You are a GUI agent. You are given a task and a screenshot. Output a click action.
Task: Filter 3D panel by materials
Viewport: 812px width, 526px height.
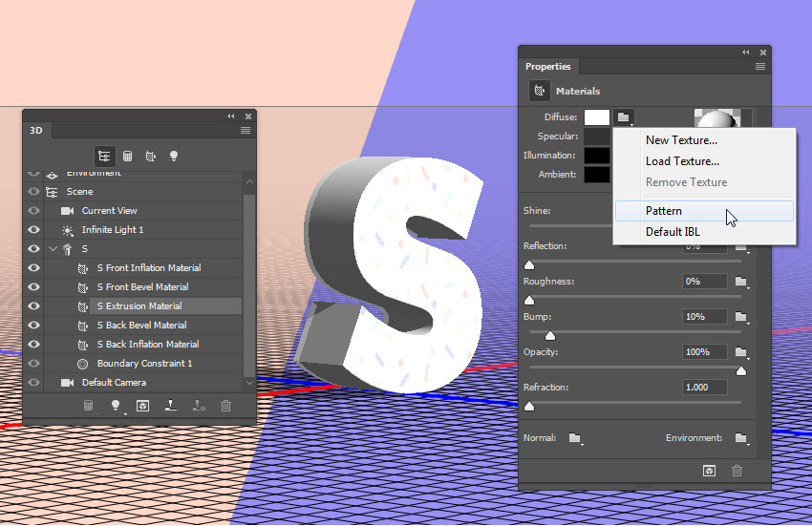coord(151,156)
